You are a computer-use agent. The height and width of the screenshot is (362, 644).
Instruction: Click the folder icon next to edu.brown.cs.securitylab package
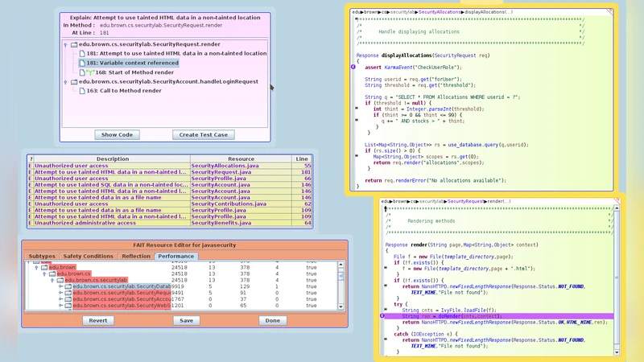pos(59,280)
